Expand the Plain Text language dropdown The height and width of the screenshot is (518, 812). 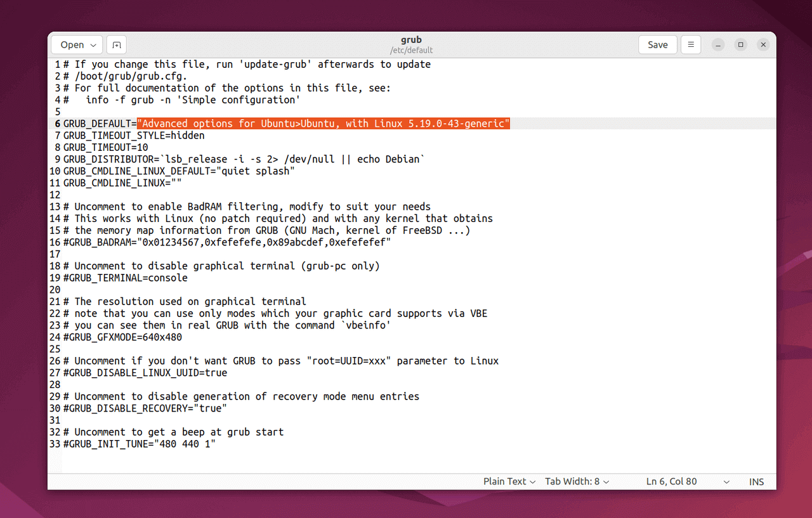pyautogui.click(x=509, y=481)
